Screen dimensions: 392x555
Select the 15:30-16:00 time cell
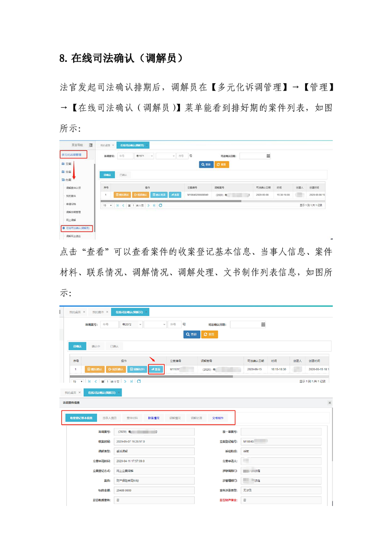[x=283, y=195]
